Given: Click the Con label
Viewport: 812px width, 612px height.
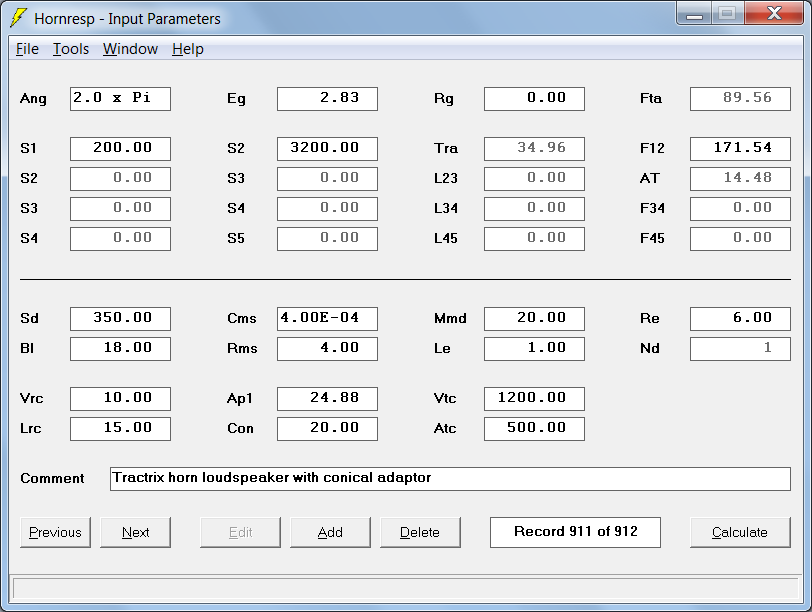Looking at the screenshot, I should pyautogui.click(x=240, y=429).
